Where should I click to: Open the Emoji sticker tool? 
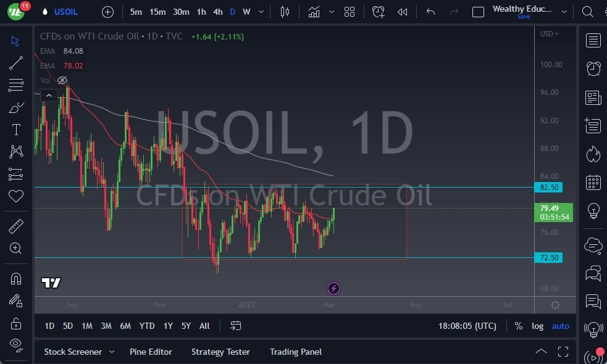coord(15,196)
